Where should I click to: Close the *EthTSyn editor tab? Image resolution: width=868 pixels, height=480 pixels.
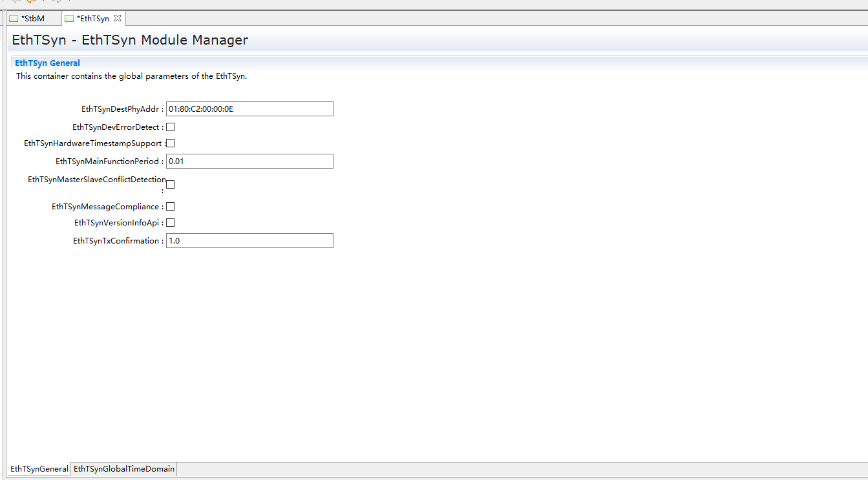pos(118,19)
